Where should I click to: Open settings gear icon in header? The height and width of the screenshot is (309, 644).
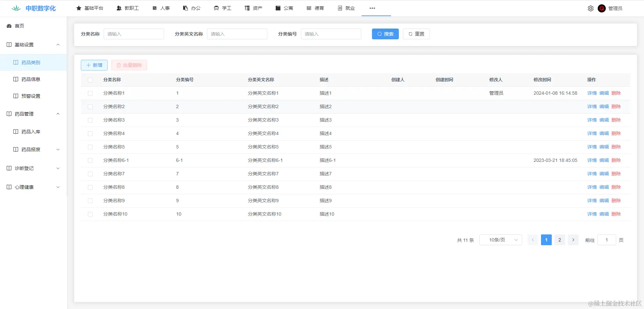click(x=591, y=8)
